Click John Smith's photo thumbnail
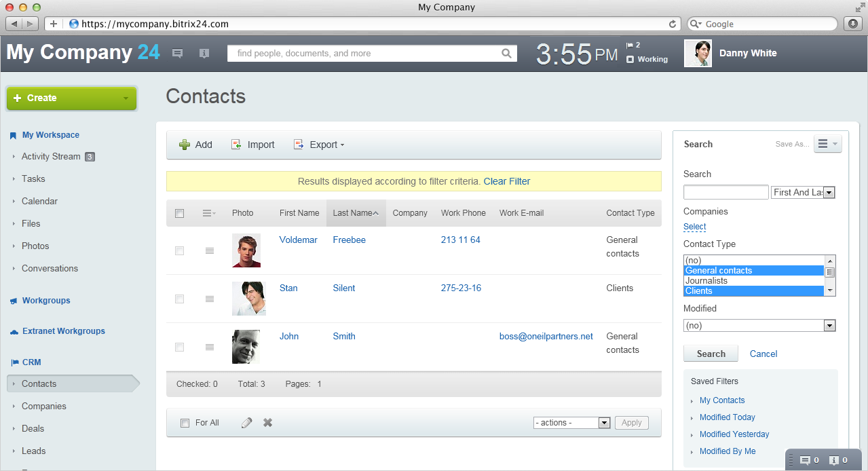This screenshot has width=868, height=471. [246, 347]
